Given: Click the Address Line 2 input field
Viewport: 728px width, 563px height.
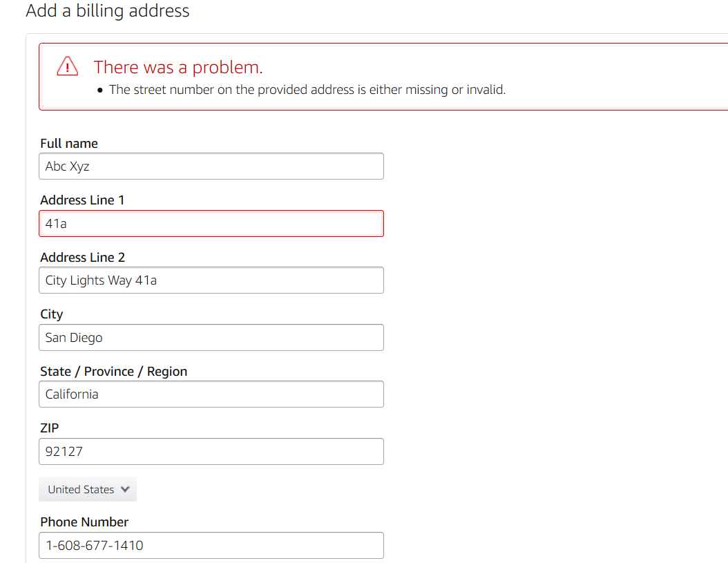Looking at the screenshot, I should [211, 280].
